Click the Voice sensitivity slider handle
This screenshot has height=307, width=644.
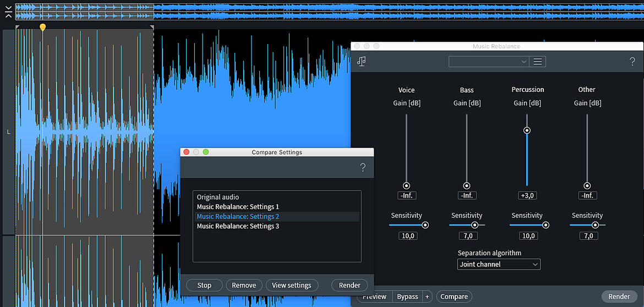click(x=425, y=225)
